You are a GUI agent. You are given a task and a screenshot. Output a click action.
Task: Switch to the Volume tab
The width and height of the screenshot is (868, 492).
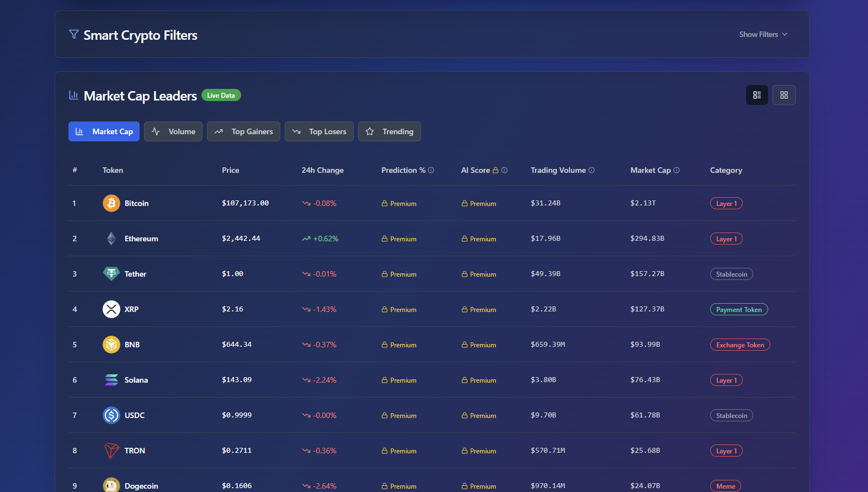[173, 131]
